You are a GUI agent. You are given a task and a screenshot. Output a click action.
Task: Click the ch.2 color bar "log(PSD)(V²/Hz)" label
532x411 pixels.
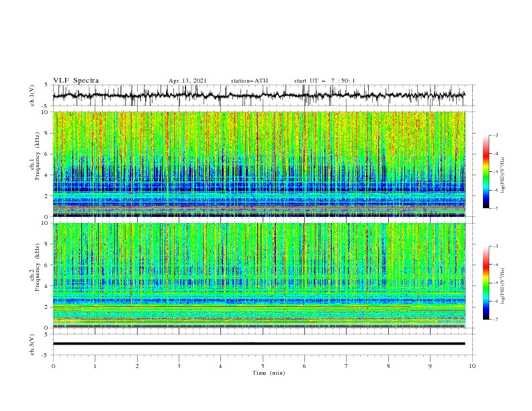pyautogui.click(x=503, y=286)
